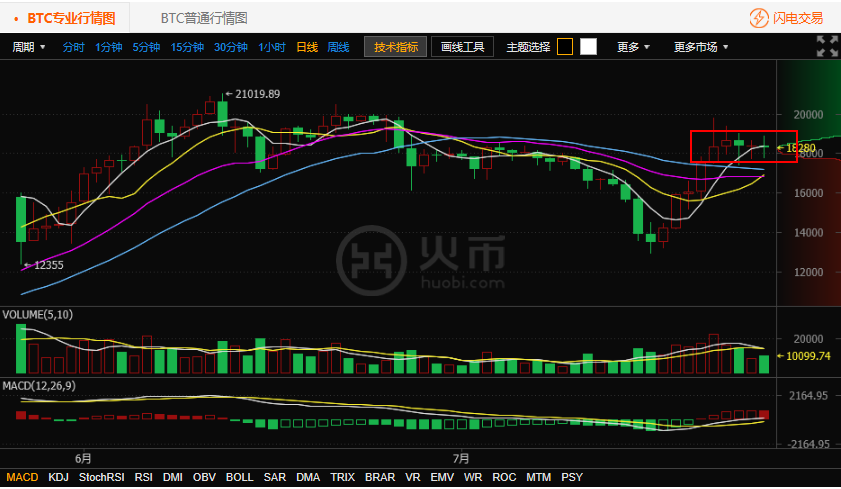Select the white theme swatch
The width and height of the screenshot is (841, 489).
coord(588,47)
